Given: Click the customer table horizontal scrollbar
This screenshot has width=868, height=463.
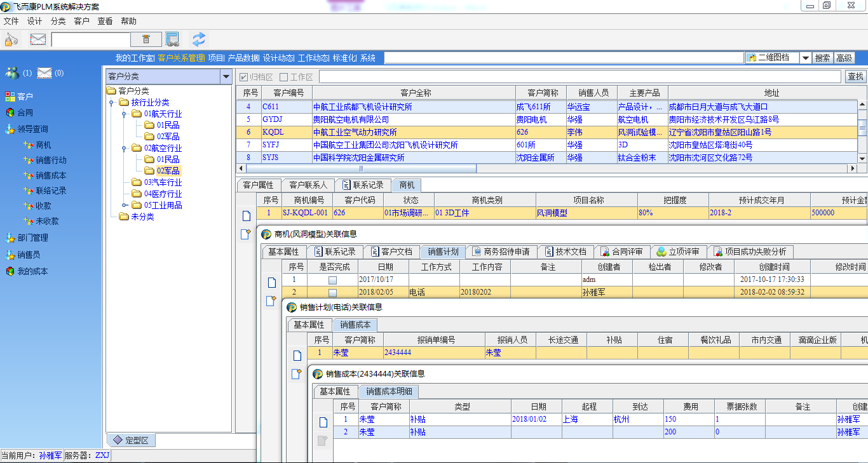Looking at the screenshot, I should click(361, 169).
